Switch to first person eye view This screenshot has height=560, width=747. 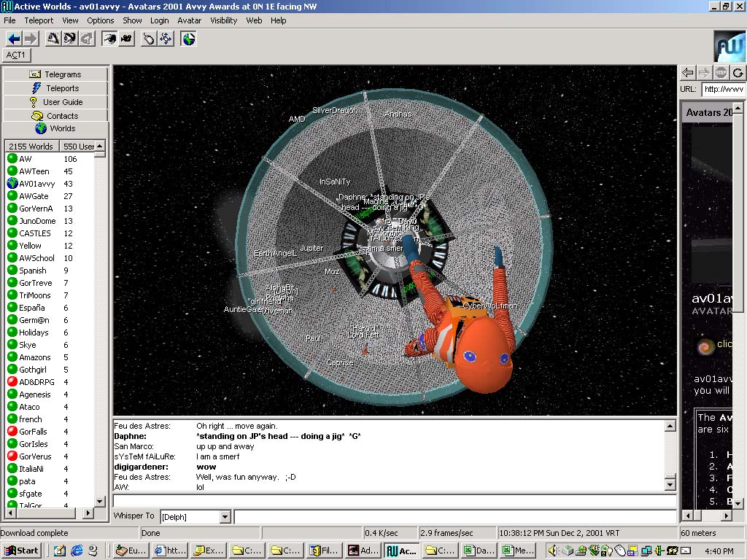(x=110, y=39)
